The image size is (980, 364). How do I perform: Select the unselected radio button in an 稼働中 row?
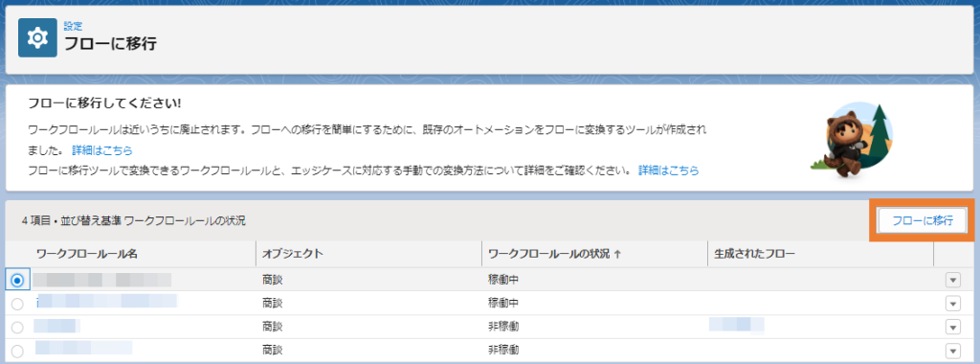(x=17, y=304)
